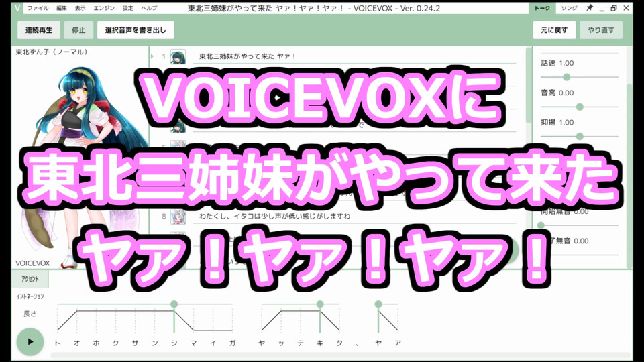This screenshot has height=362, width=644.
Task: Open the ファイル menu
Action: pyautogui.click(x=38, y=8)
